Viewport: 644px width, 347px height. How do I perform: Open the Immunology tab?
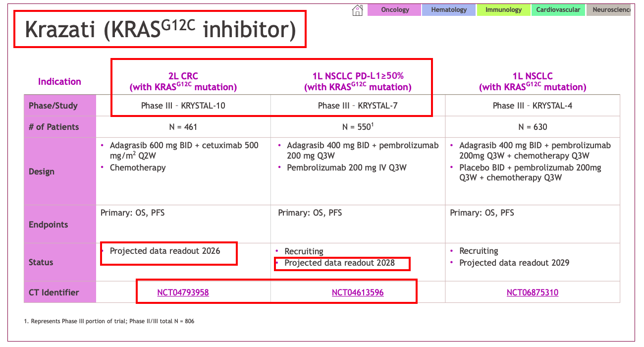pyautogui.click(x=503, y=10)
